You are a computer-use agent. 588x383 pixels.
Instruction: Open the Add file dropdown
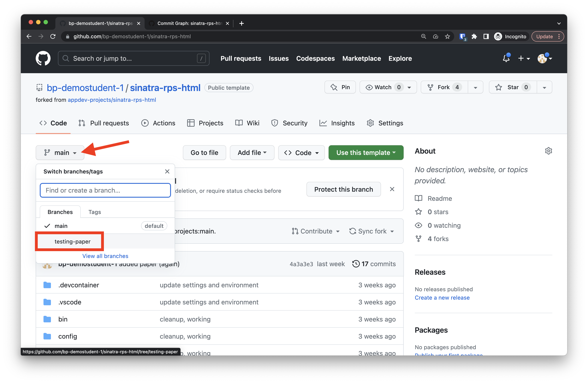tap(252, 153)
